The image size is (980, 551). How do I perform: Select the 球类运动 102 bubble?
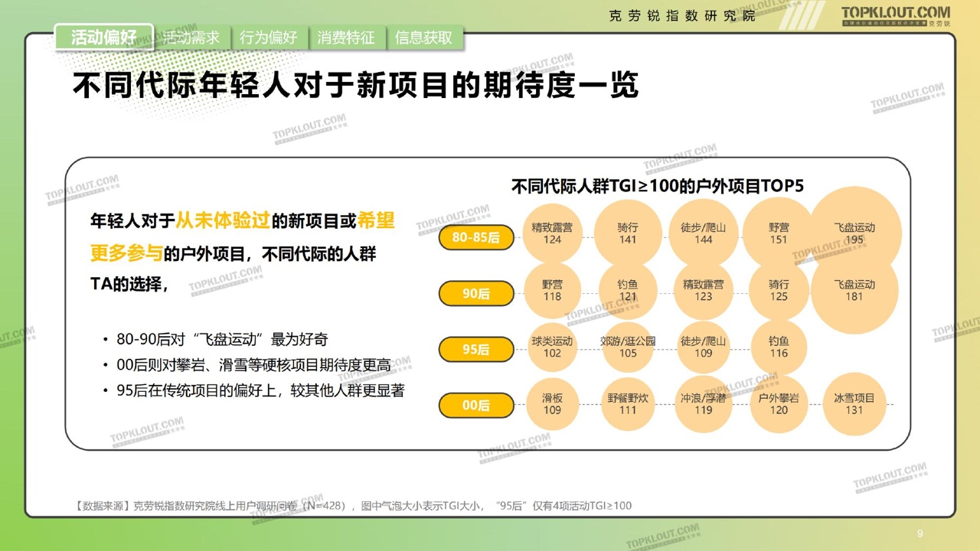coord(552,347)
